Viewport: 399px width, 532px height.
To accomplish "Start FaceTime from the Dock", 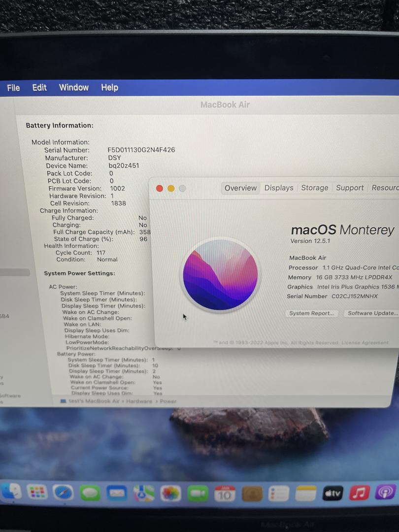I will (x=198, y=494).
